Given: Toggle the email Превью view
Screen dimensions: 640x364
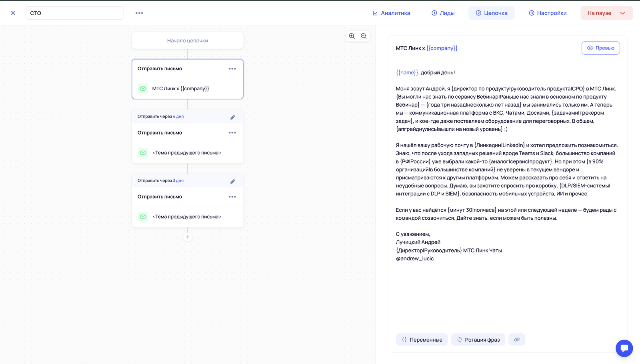Looking at the screenshot, I should [x=600, y=48].
